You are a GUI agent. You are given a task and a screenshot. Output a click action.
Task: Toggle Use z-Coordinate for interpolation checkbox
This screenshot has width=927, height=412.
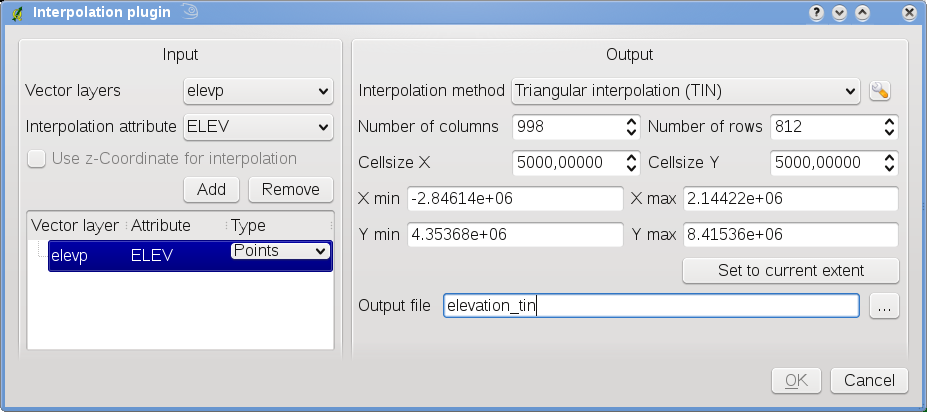point(37,158)
